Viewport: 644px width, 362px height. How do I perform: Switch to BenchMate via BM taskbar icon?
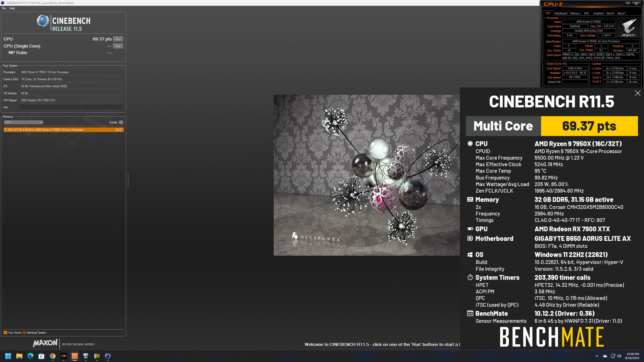coord(97,356)
